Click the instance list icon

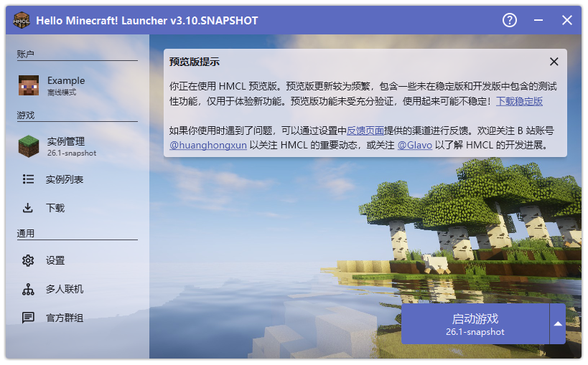[x=28, y=179]
